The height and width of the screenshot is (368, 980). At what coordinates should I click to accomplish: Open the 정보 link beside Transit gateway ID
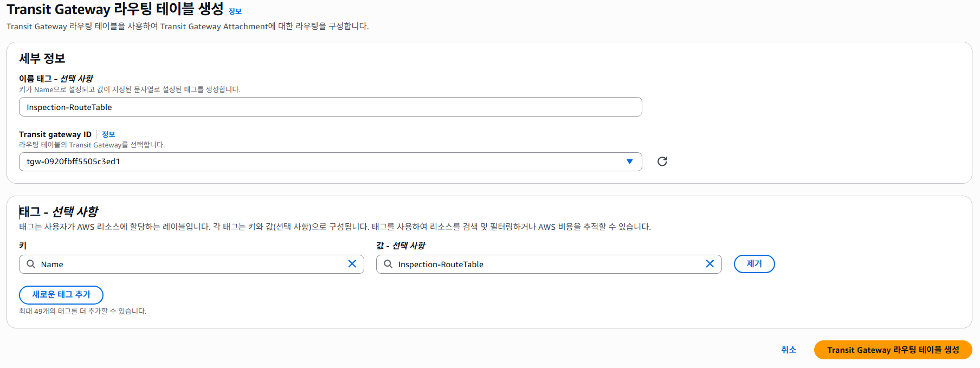tap(108, 134)
